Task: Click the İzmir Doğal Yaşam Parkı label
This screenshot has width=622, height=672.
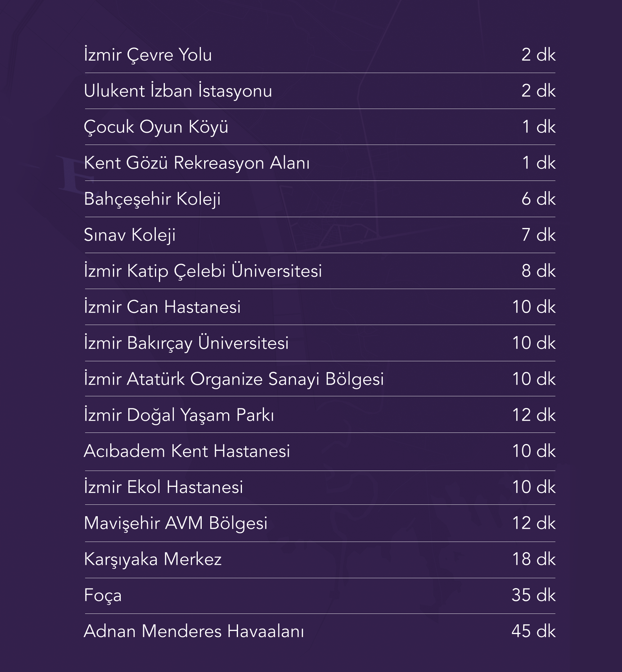Action: point(179,415)
